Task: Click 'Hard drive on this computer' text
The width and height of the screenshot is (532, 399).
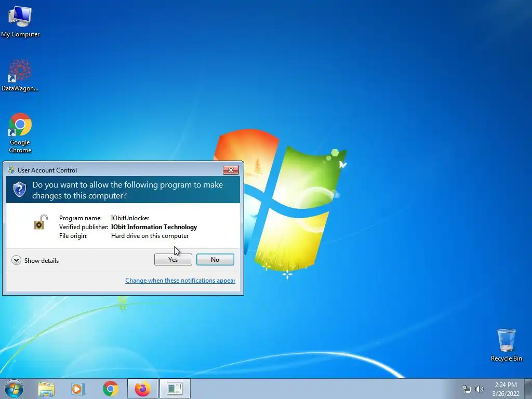Action: (x=150, y=236)
